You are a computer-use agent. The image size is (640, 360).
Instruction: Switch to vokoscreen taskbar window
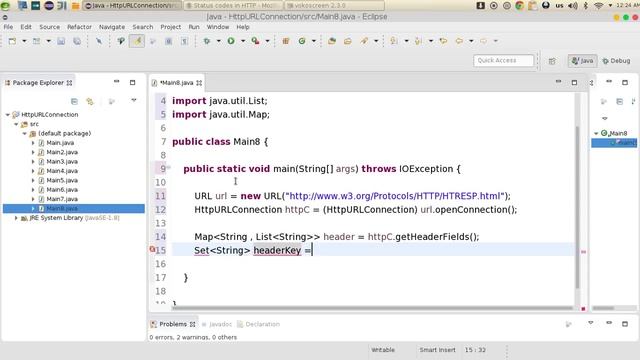335,6
